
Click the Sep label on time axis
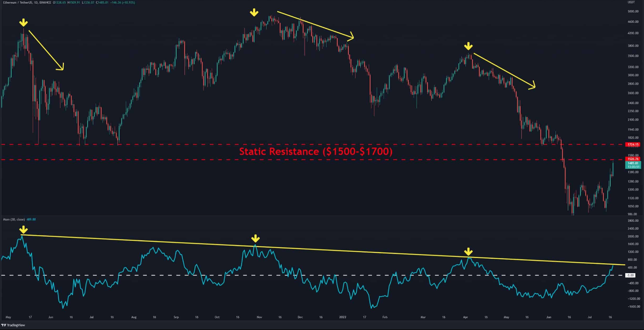(176, 317)
